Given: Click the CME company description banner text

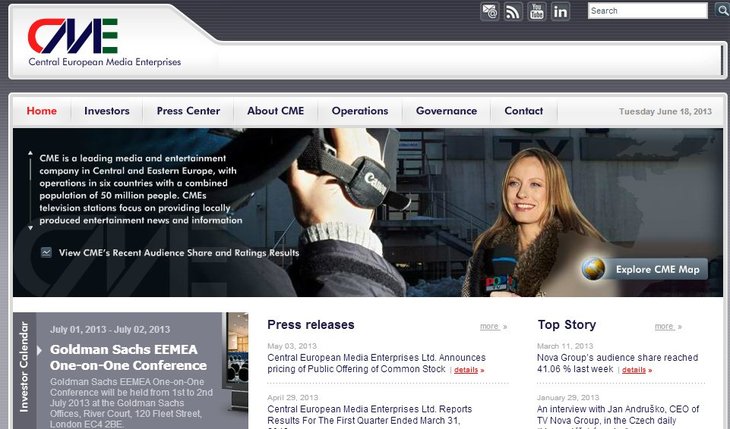Looking at the screenshot, I should (x=141, y=189).
